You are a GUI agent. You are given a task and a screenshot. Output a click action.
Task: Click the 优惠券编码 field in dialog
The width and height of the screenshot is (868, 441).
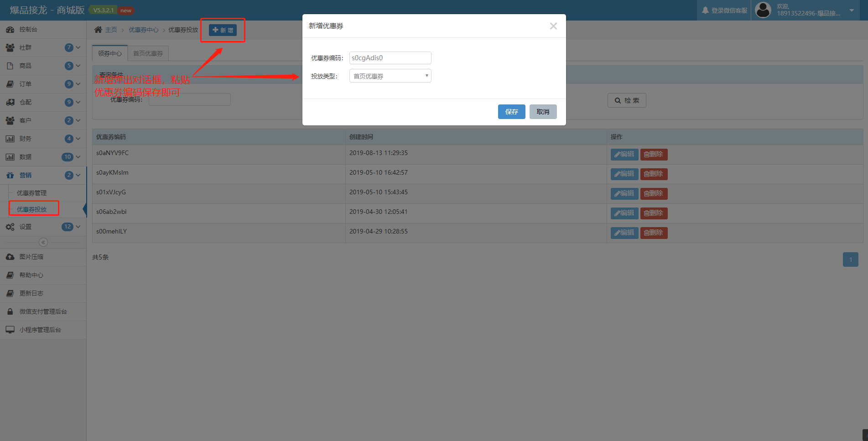(x=390, y=58)
